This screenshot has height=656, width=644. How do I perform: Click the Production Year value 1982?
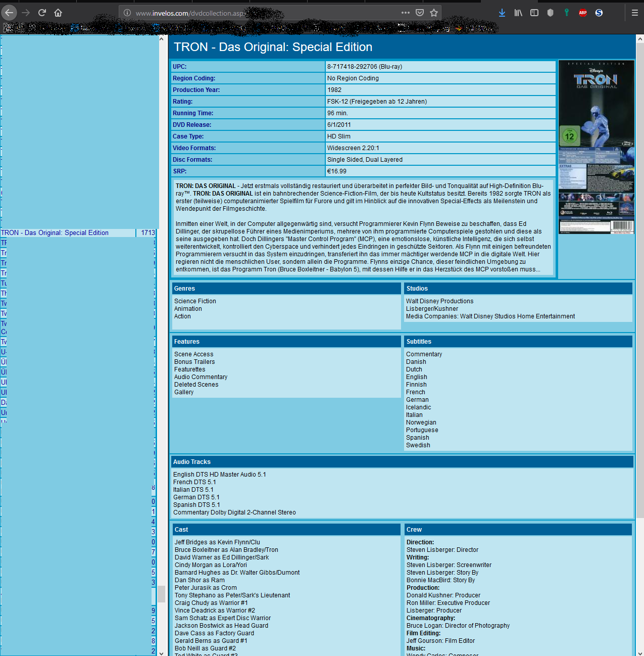334,90
